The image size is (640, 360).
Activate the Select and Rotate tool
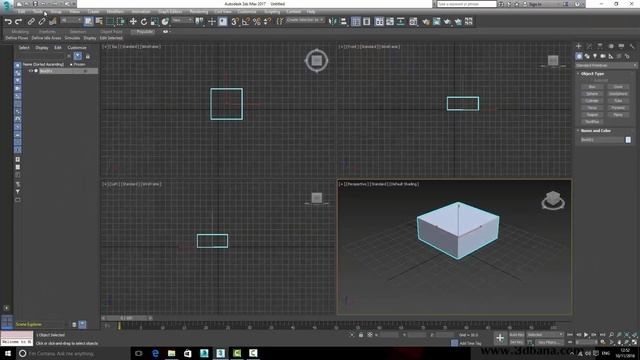144,22
